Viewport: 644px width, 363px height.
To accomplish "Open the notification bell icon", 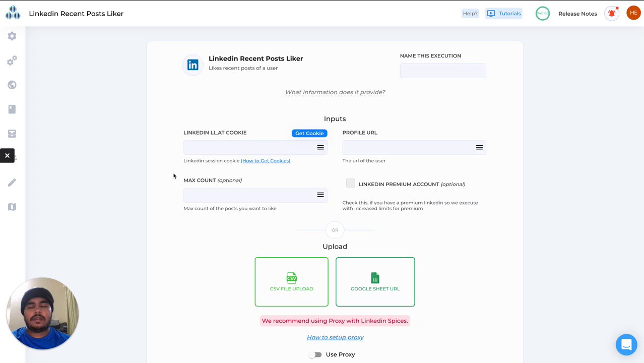I will 612,14.
